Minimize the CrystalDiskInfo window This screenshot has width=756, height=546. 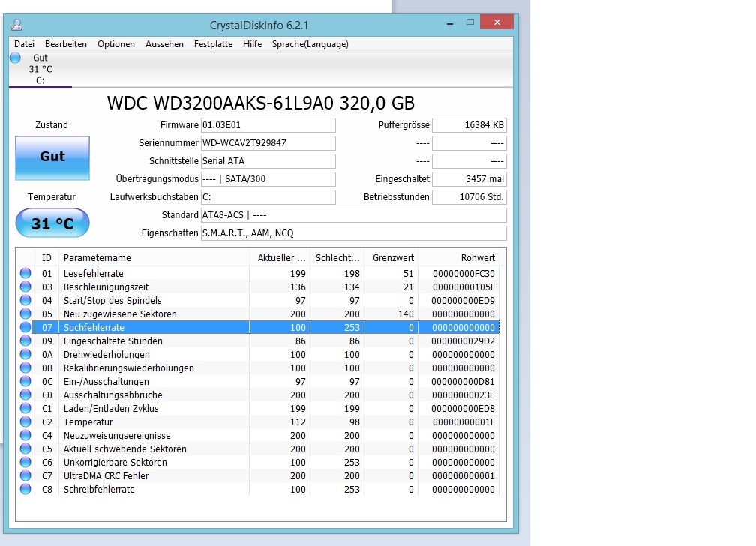(450, 22)
